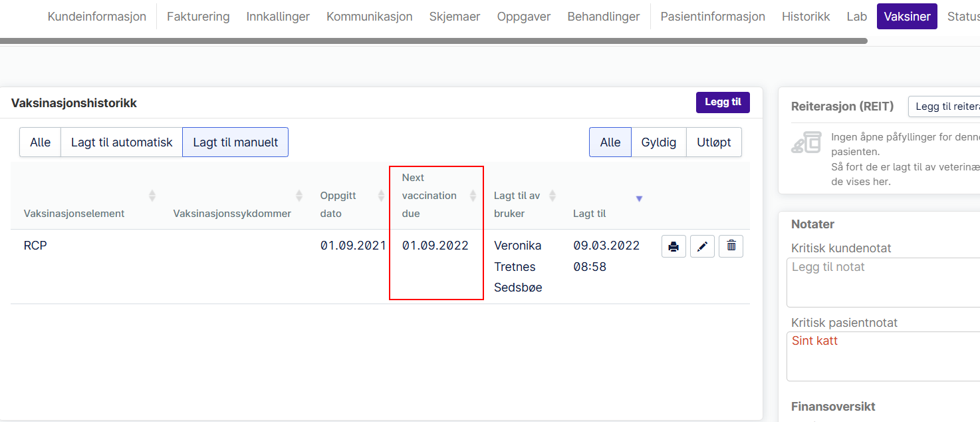Switch to the Skjemaer tab
This screenshot has width=980, height=422.
[x=455, y=17]
